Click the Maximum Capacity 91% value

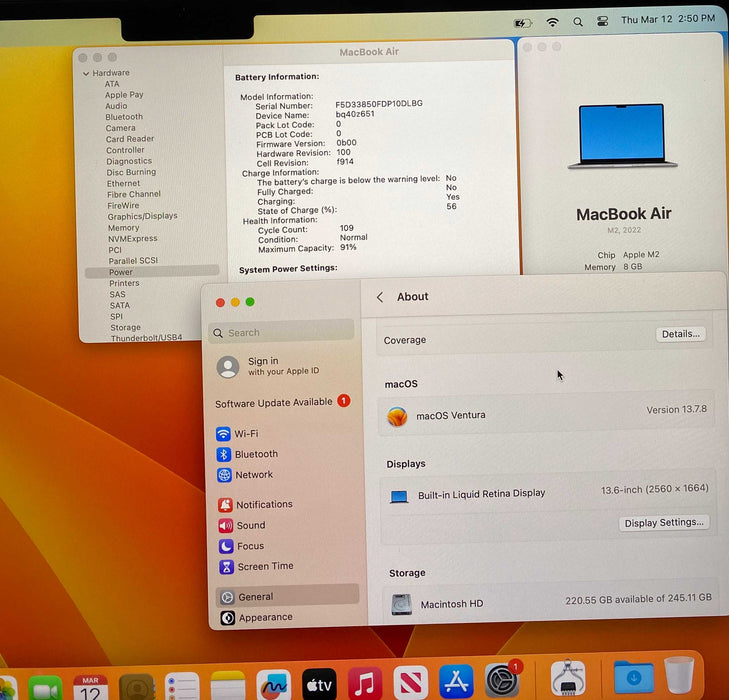pyautogui.click(x=348, y=247)
